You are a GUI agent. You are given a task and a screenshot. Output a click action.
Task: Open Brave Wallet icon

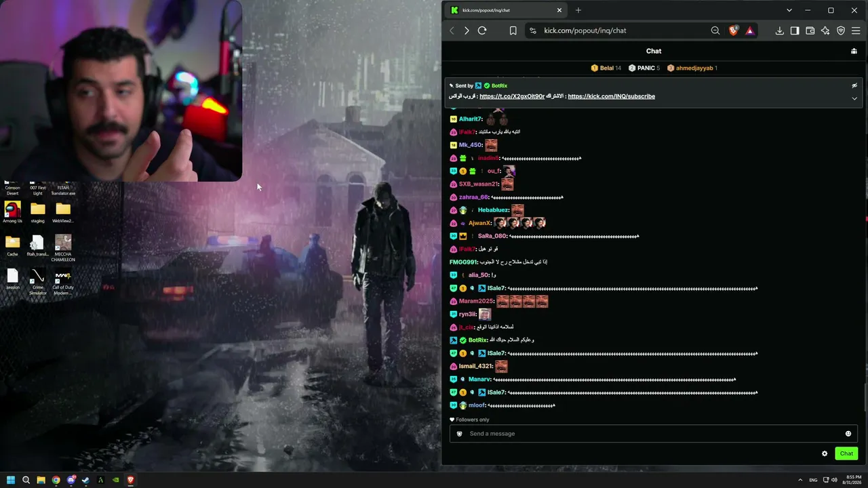point(810,30)
